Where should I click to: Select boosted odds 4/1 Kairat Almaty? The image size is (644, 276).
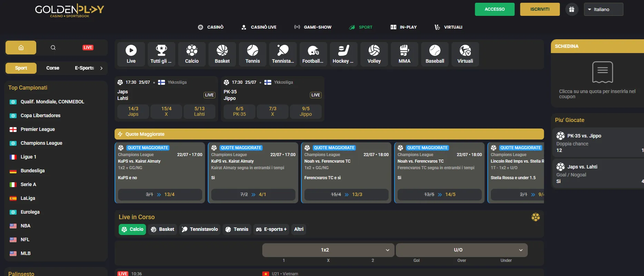[x=253, y=195]
